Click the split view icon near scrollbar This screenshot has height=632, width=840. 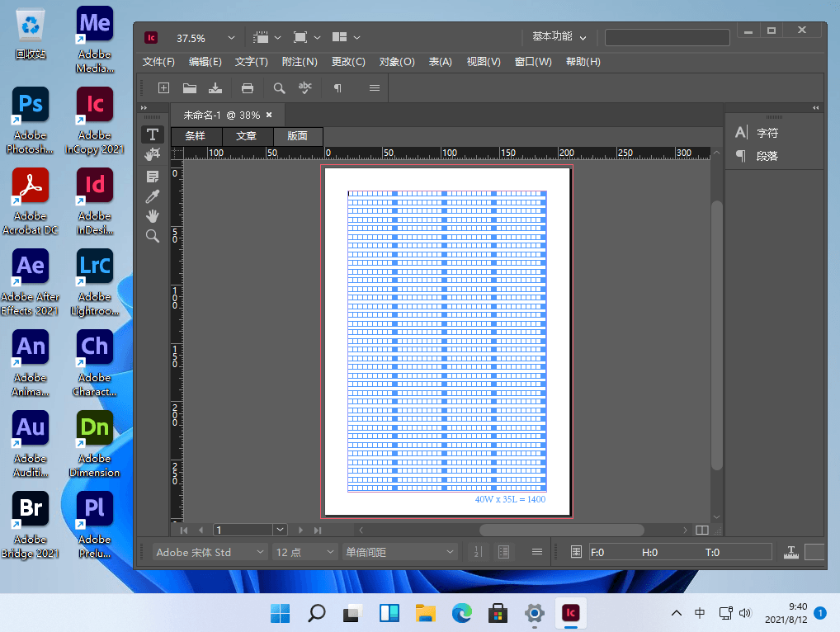701,530
